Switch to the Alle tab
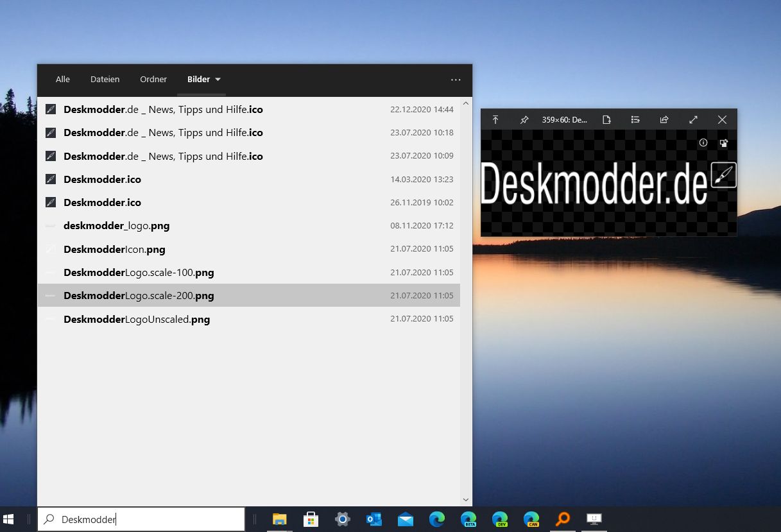The image size is (781, 532). point(63,80)
